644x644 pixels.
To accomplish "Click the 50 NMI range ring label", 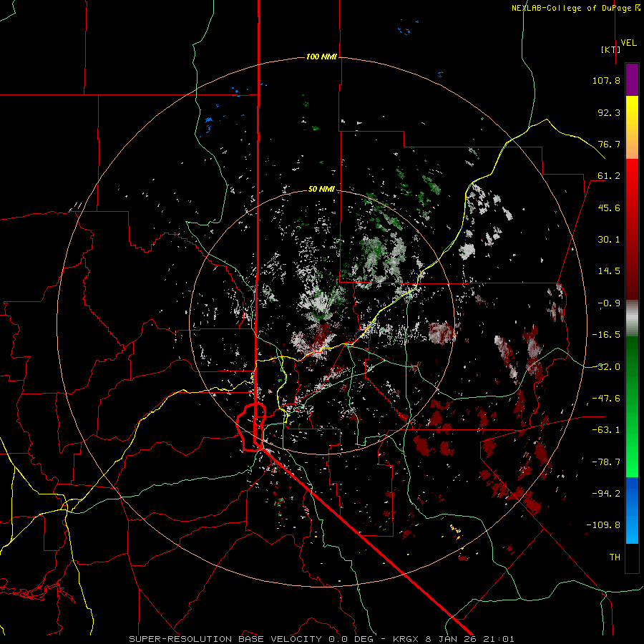I will tap(321, 189).
